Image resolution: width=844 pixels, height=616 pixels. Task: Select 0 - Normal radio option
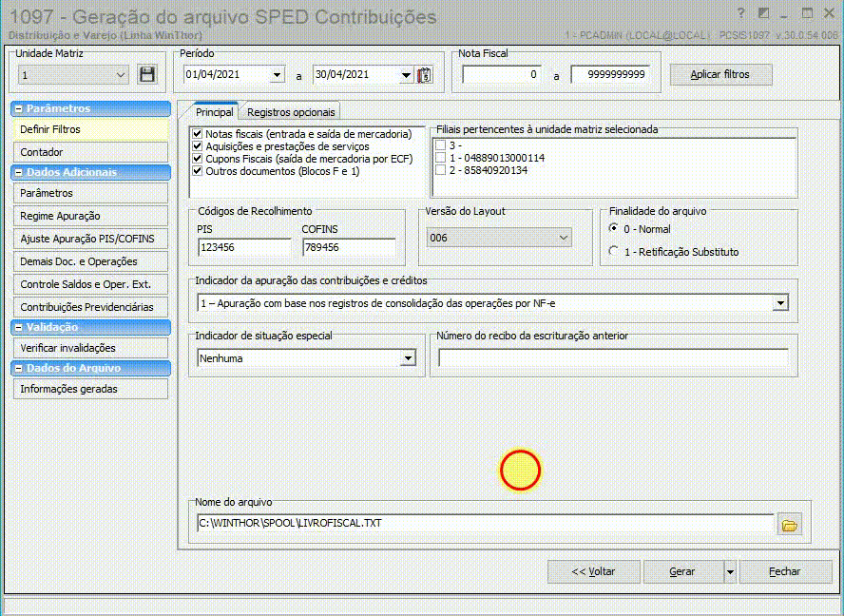coord(613,228)
